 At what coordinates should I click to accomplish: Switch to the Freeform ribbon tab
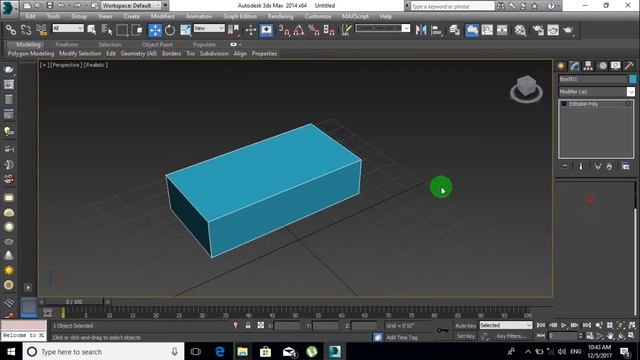pos(67,44)
